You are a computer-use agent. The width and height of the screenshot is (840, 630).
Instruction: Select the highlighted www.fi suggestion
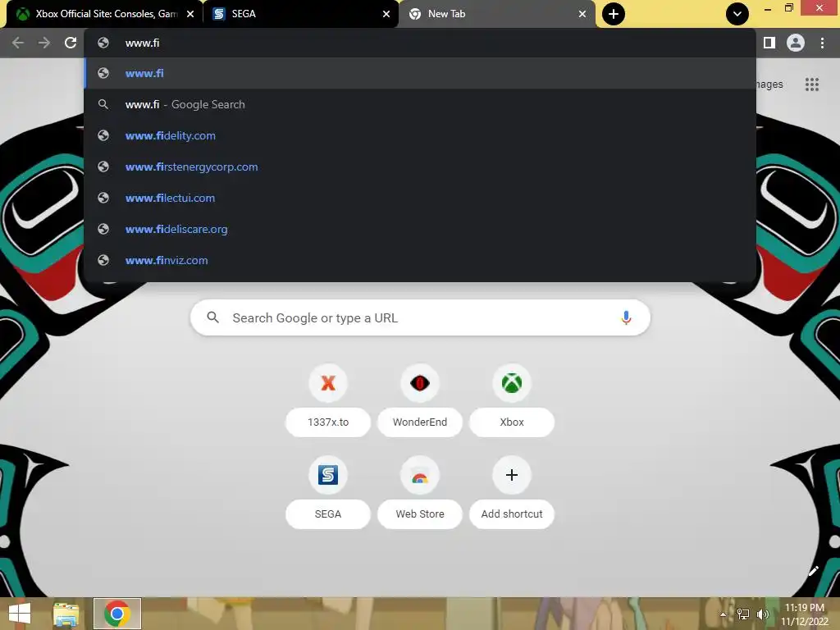420,73
